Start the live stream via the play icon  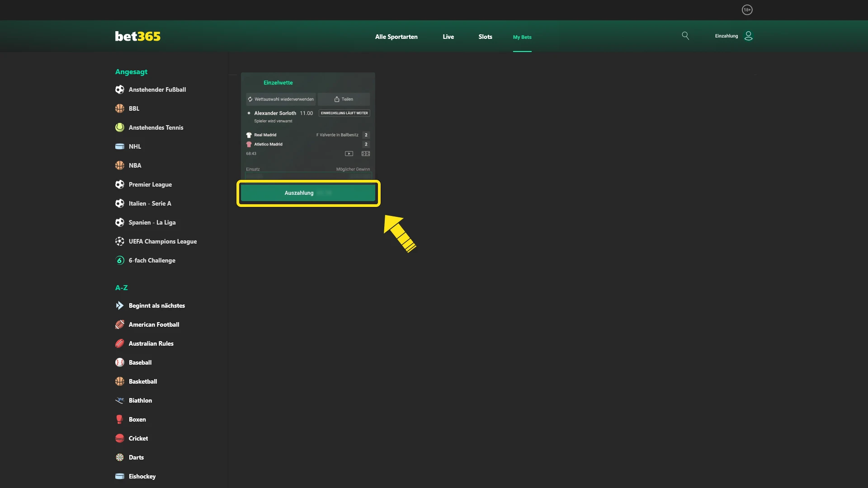(349, 154)
